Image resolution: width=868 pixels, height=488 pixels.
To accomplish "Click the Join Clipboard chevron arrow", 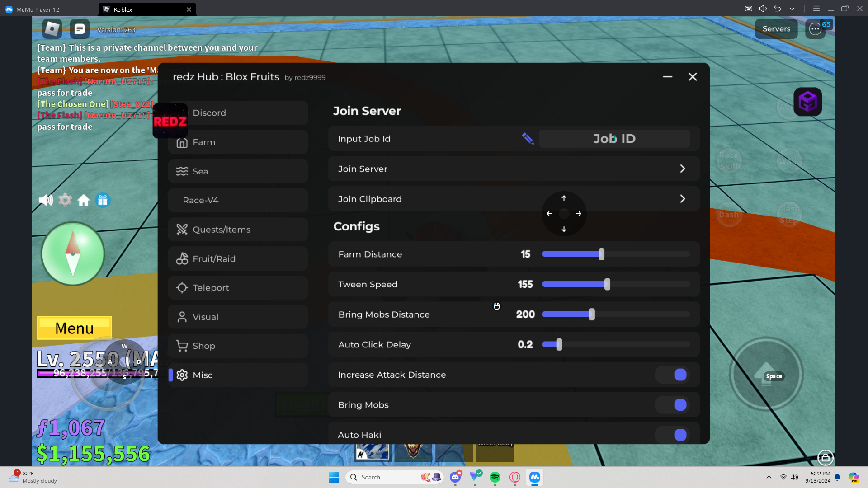I will click(683, 199).
